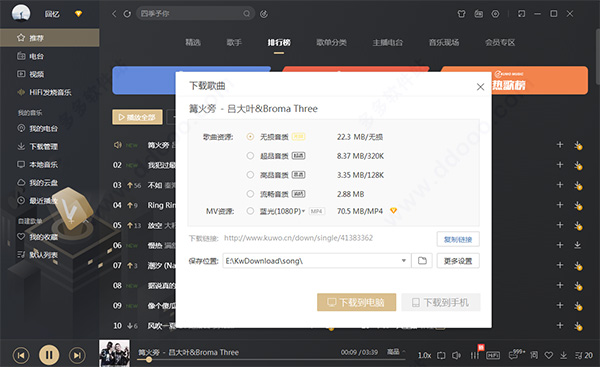Screen dimensions: 600x367
Task: Open the skin (shirt) icon in title bar
Action: coord(461,14)
